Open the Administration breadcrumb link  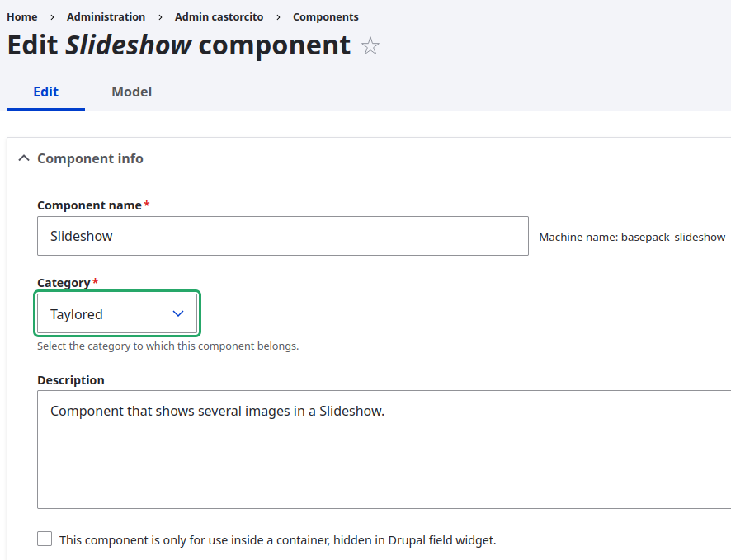(x=106, y=16)
